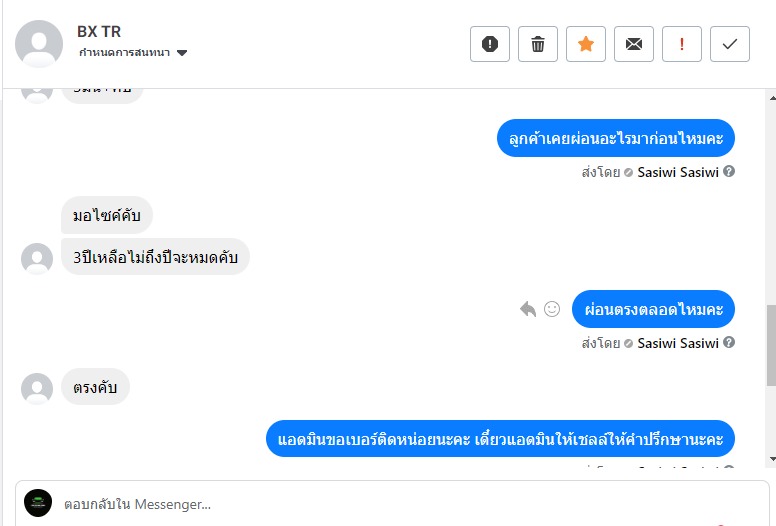Click the page avatar beside reply box
Viewport: 776px width, 526px height.
[x=38, y=503]
